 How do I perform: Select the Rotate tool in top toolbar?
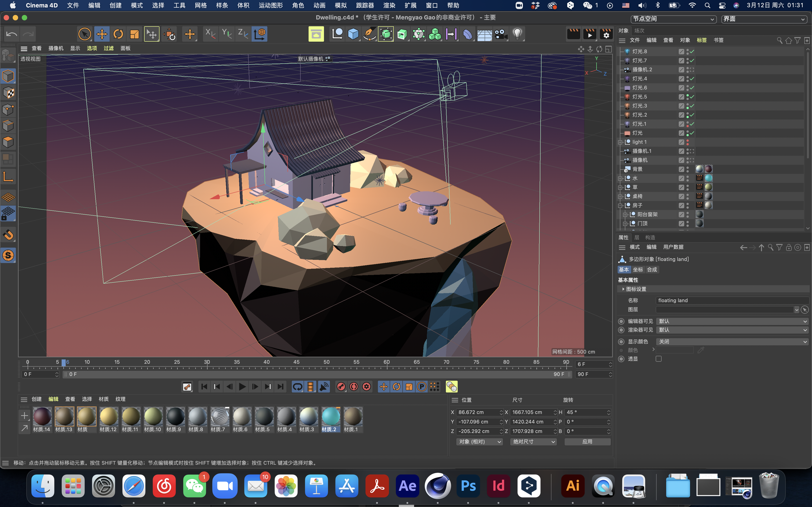(x=118, y=34)
